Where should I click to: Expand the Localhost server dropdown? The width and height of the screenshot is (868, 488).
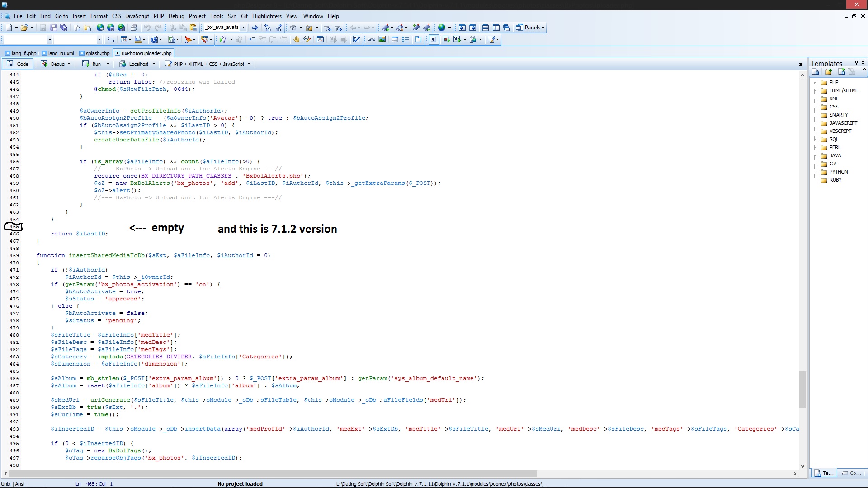coord(154,64)
